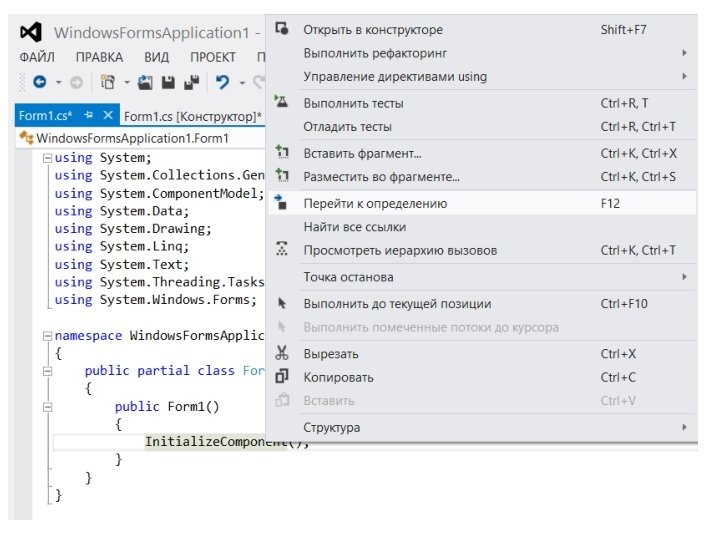
Task: Pin the Form1.cs* tab
Action: (89, 115)
